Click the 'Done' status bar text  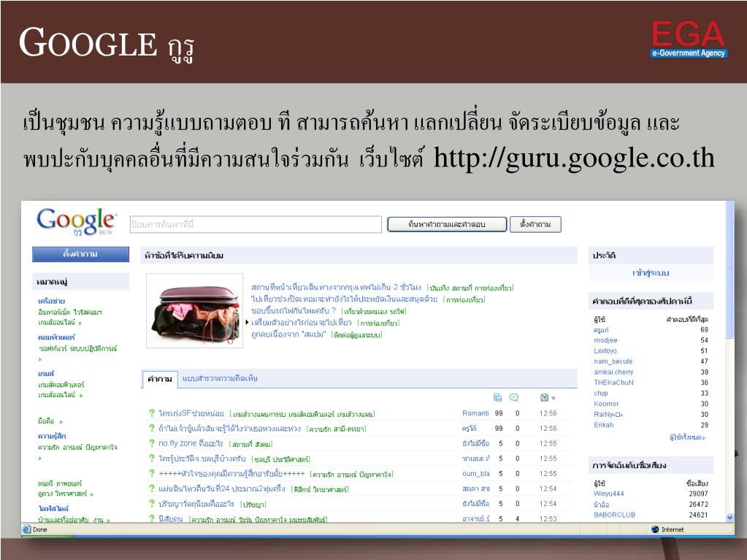pos(39,529)
